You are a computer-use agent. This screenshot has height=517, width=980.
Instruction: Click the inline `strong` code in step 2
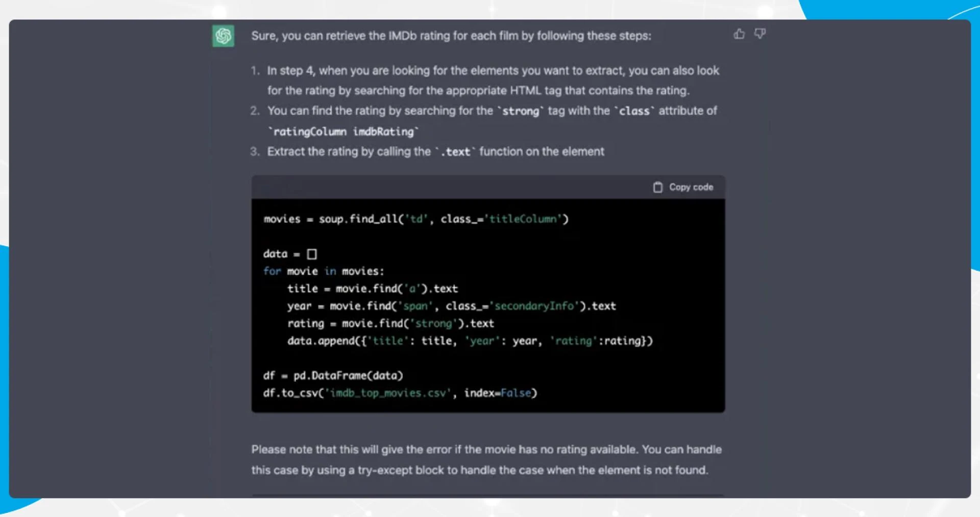(521, 111)
